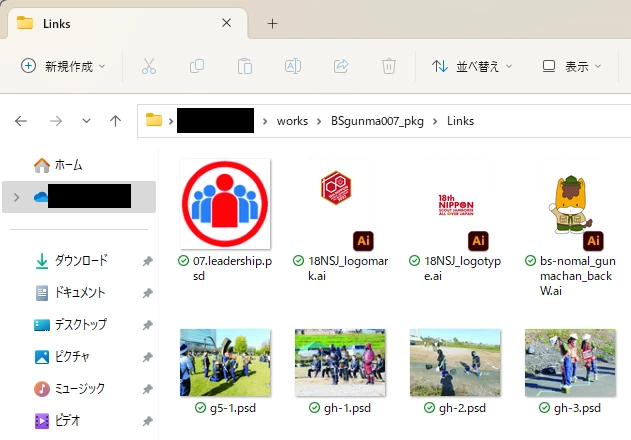Click sync status icon of gh-3.psd
Viewport: 631px width, 440px height.
coord(544,408)
